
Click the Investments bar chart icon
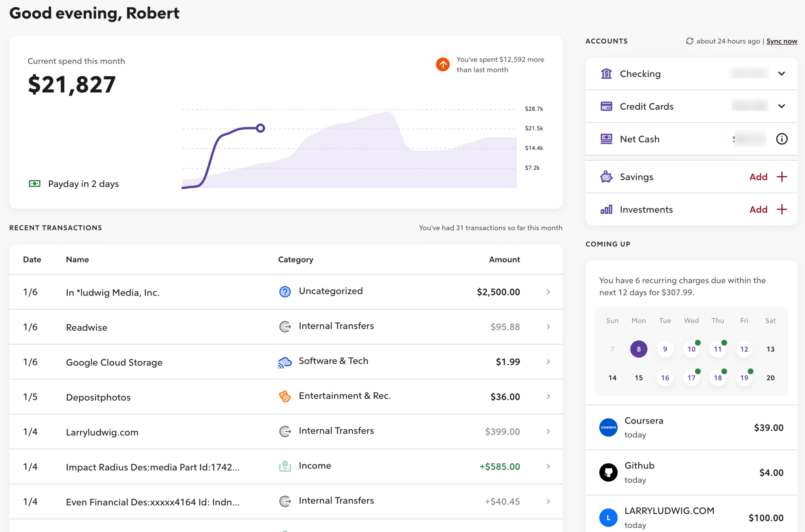606,209
